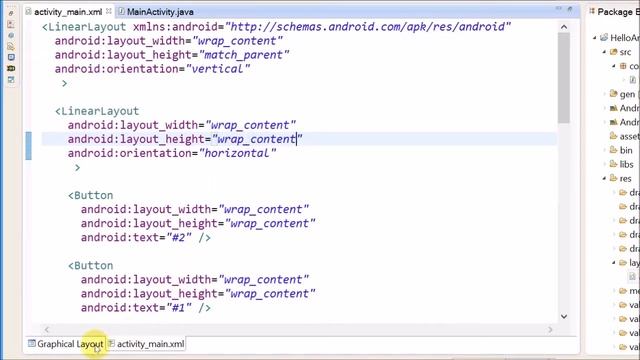Select the activity_main.xml bottom source tab

146,344
